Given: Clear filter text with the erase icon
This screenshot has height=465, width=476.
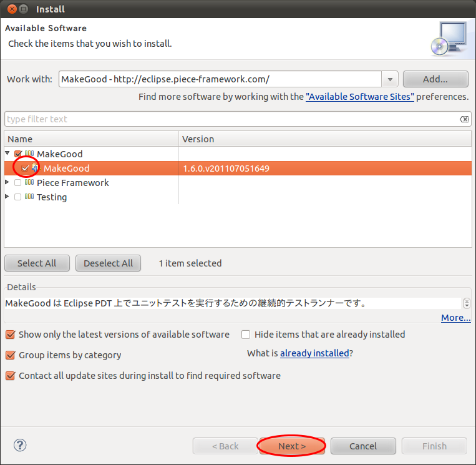Looking at the screenshot, I should (464, 119).
